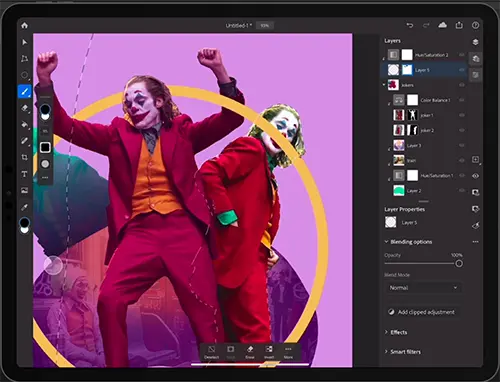Tap the touch shortcut circle
500x382 pixels.
(x=53, y=265)
